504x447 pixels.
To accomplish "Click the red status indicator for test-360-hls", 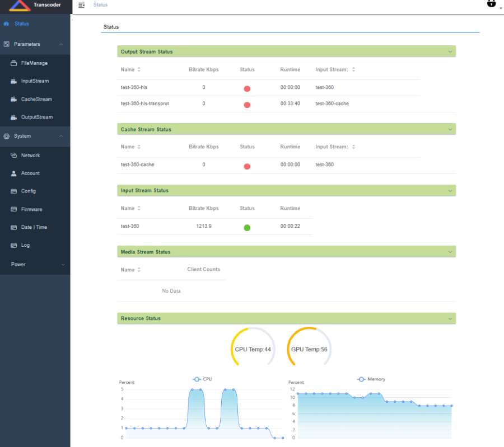I will click(x=247, y=88).
